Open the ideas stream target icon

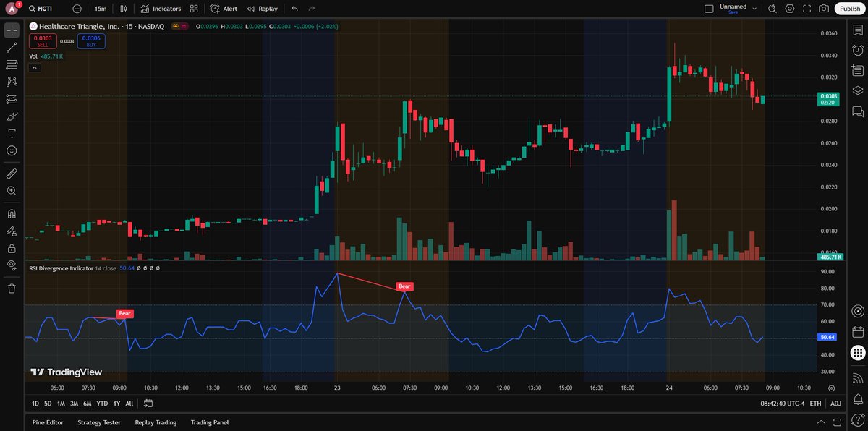click(858, 312)
